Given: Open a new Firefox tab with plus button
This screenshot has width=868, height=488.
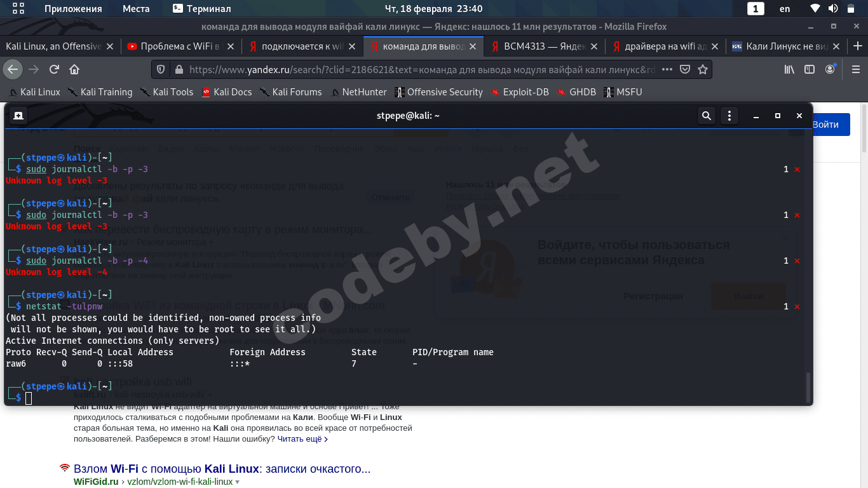Looking at the screenshot, I should point(858,46).
